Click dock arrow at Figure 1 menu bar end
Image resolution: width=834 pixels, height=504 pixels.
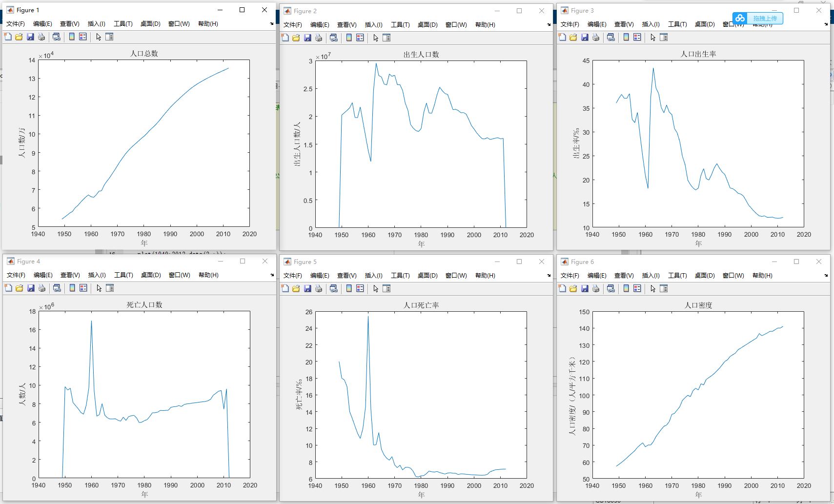pyautogui.click(x=272, y=24)
